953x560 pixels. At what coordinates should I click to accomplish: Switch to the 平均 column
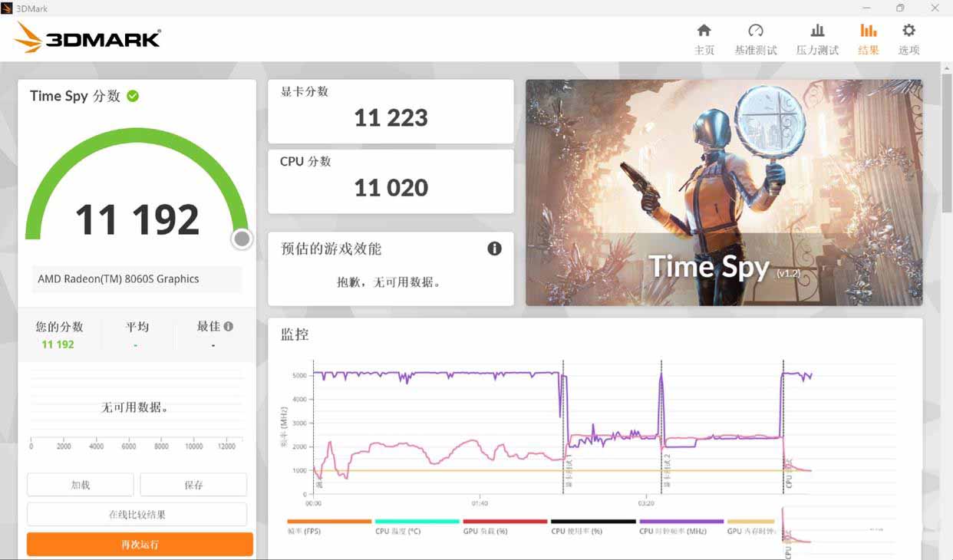[137, 326]
